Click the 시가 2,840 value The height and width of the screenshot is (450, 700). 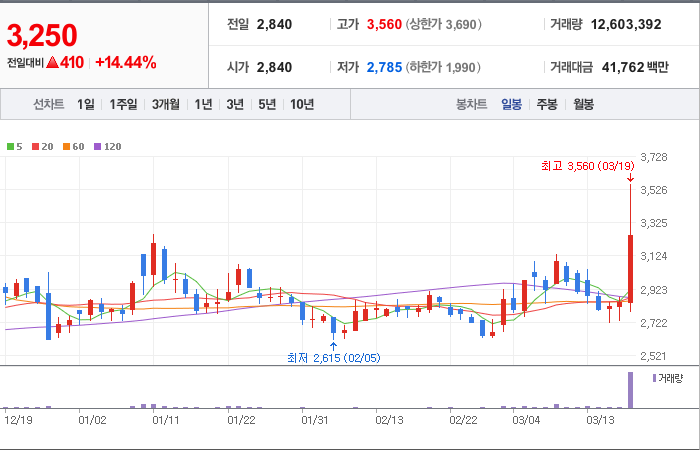[274, 67]
